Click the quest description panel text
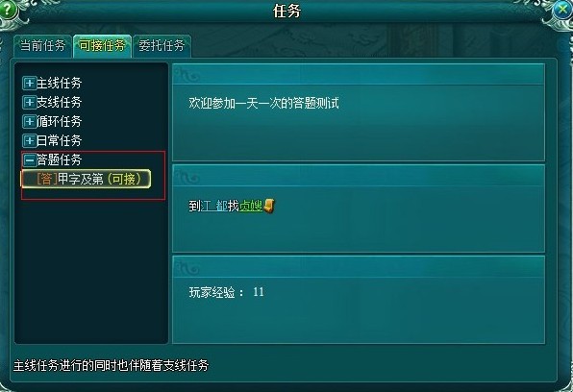The width and height of the screenshot is (573, 392). [263, 104]
